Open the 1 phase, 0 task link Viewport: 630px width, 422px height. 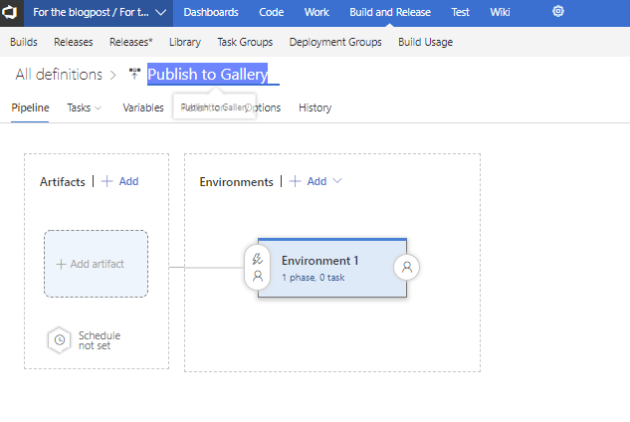coord(313,277)
